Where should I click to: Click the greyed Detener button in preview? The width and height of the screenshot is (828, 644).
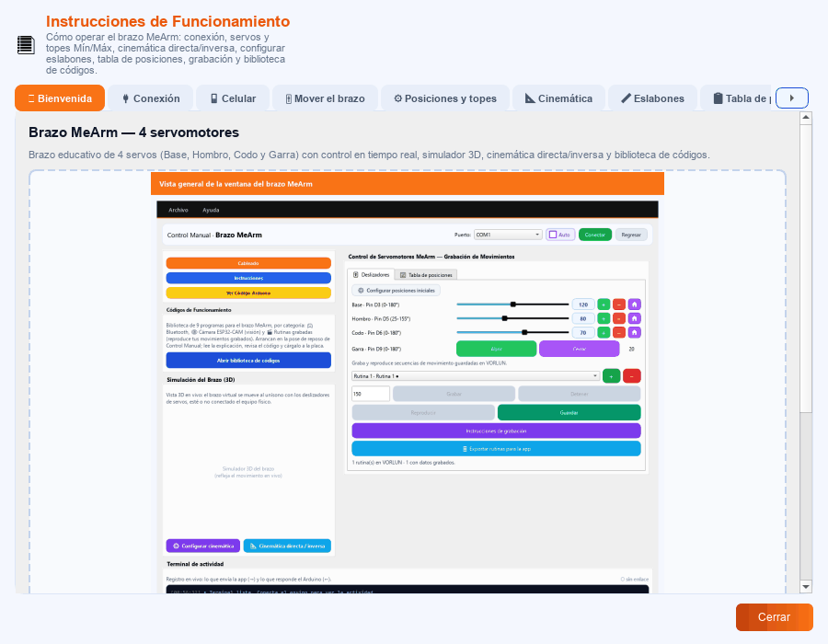580,394
